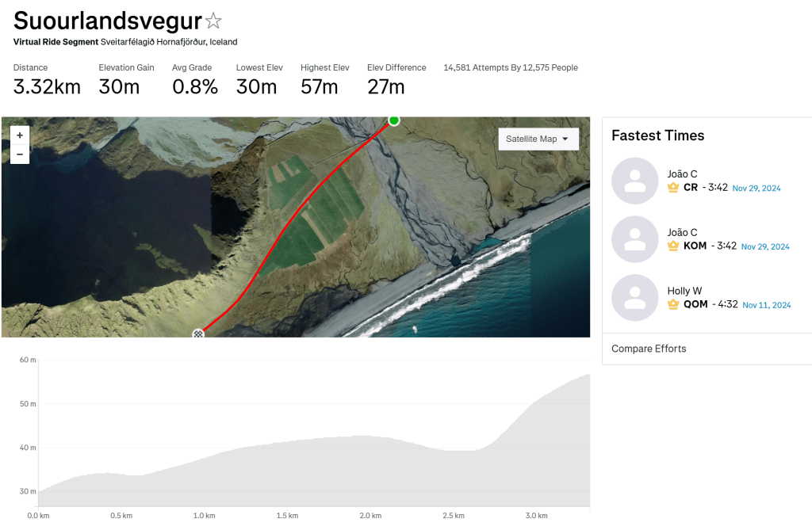The height and width of the screenshot is (530, 812).
Task: Zoom out on the map
Action: tap(20, 154)
